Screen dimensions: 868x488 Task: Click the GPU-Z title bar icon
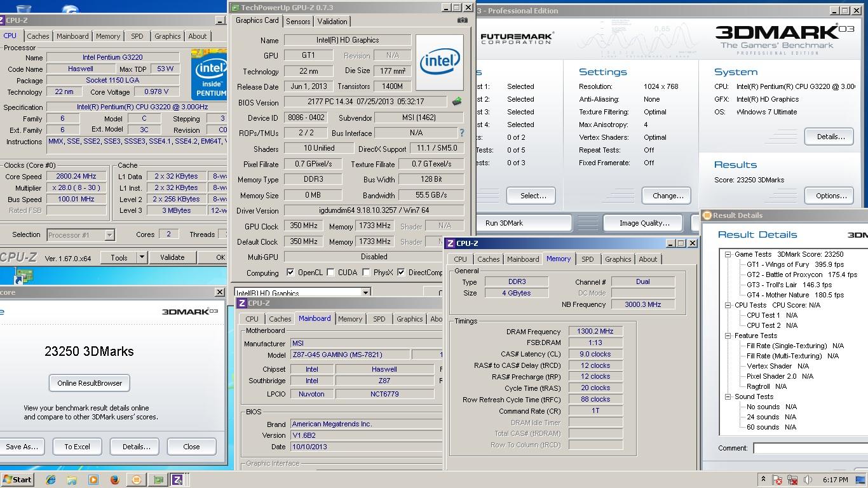(x=235, y=8)
